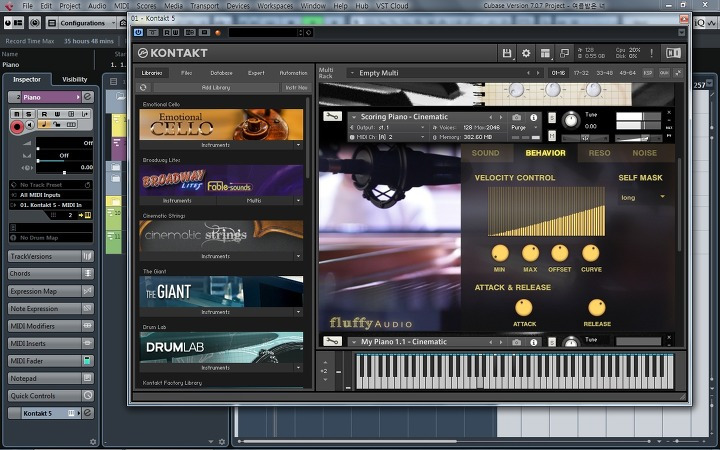Show info view of Scoring Piano instrument
Viewport: 720px width, 450px height.
pos(534,118)
